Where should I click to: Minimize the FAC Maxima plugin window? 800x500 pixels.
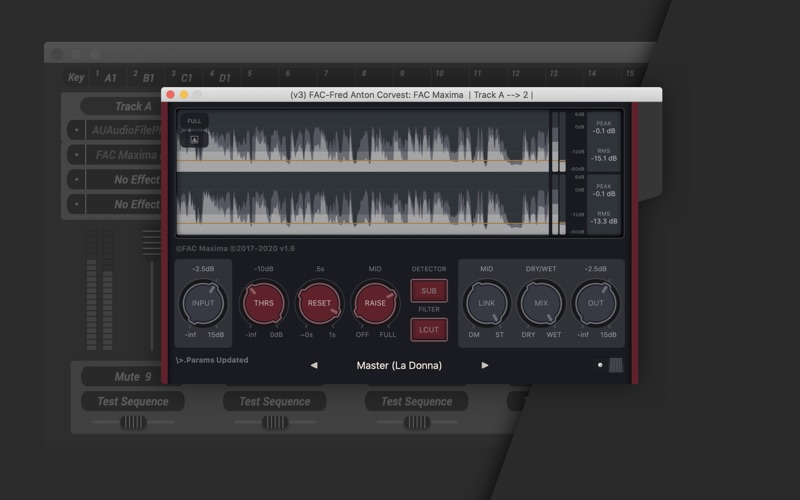[x=184, y=95]
